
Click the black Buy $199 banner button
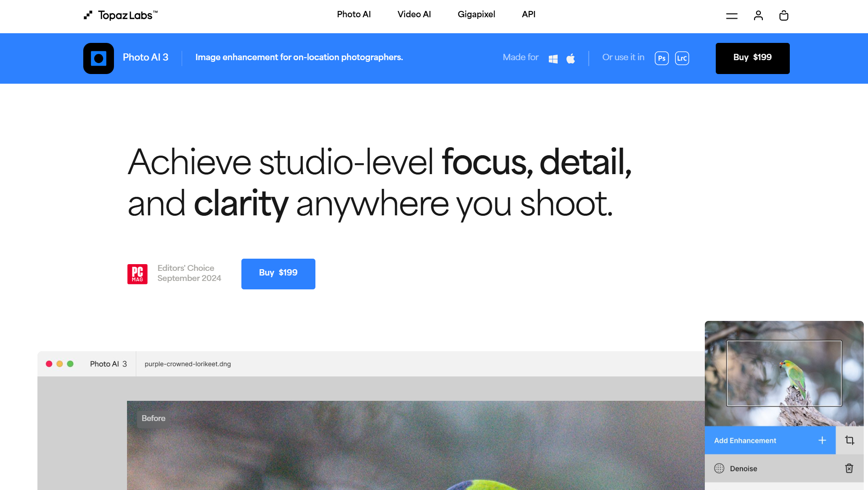752,58
